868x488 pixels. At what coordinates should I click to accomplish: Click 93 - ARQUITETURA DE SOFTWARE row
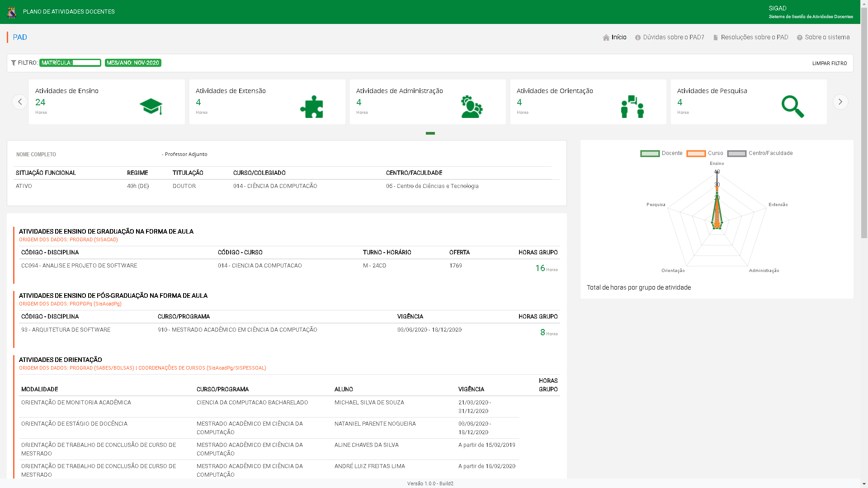click(x=66, y=330)
